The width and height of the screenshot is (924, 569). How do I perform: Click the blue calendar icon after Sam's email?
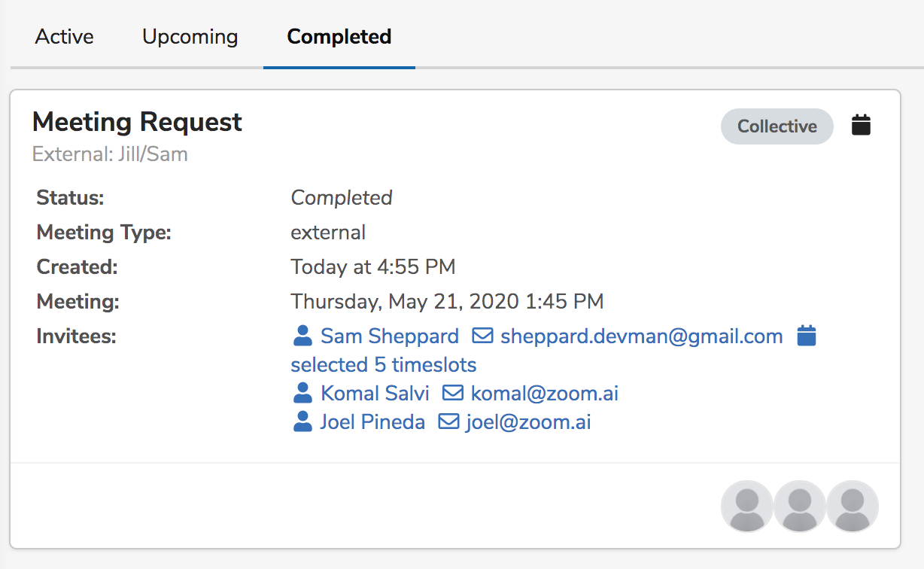coord(806,336)
